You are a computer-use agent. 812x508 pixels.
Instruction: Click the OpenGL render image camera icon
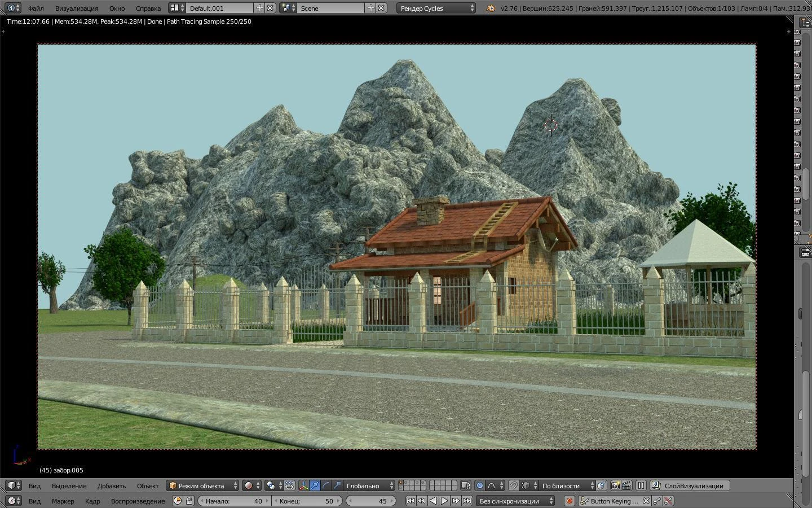[615, 485]
